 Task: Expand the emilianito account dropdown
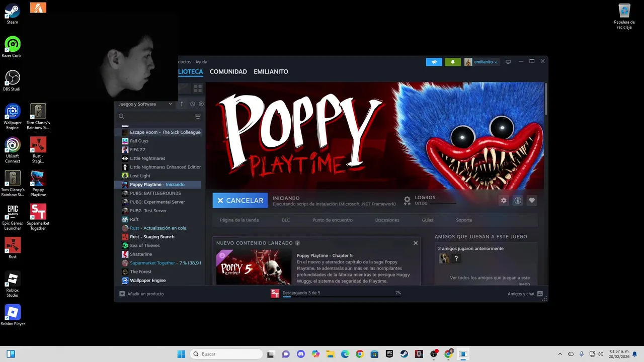coord(481,62)
